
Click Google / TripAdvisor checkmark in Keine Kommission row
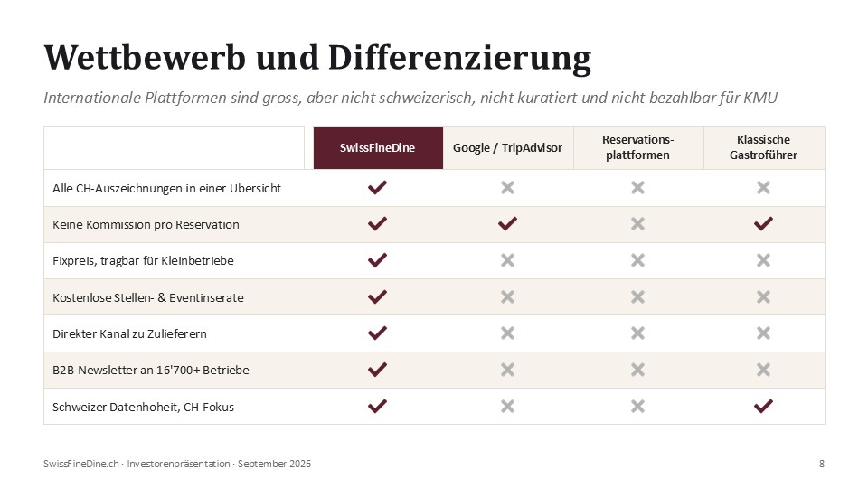[x=507, y=223]
